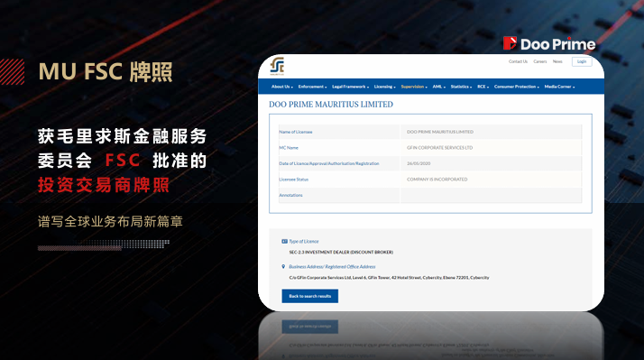The width and height of the screenshot is (644, 360).
Task: Click the Doo Prime logo
Action: tap(549, 43)
